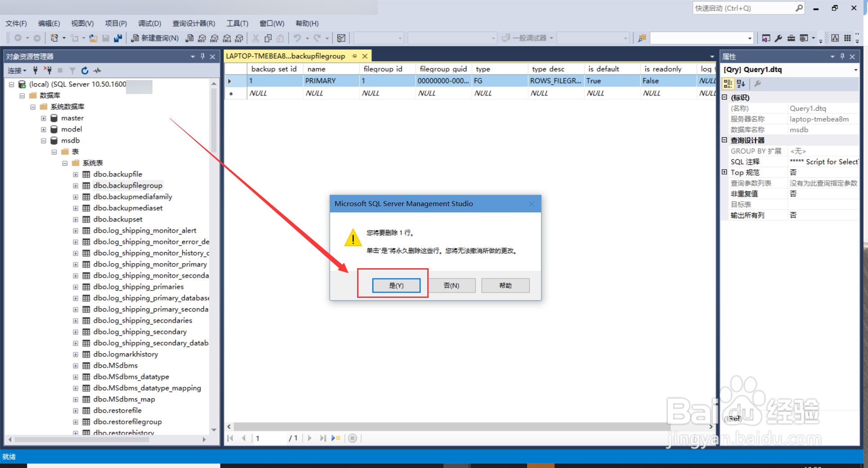Viewport: 868px width, 468px height.
Task: Click Alphabetical sort icon in Properties panel
Action: point(741,84)
